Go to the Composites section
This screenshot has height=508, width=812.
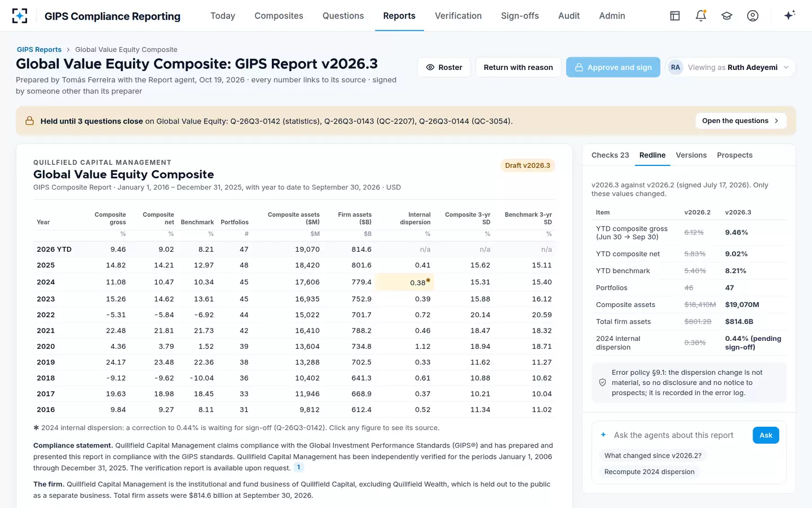[279, 16]
